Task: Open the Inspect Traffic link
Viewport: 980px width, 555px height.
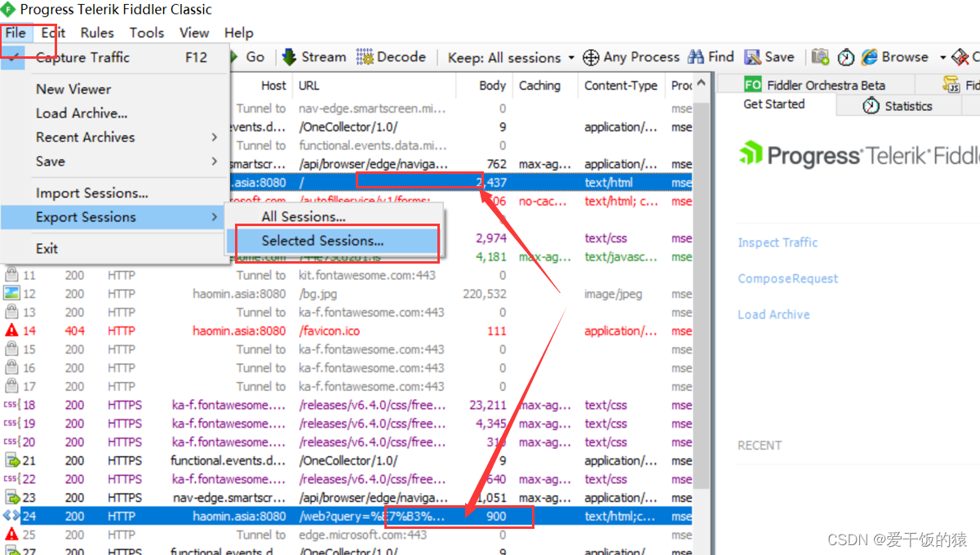Action: click(x=778, y=242)
